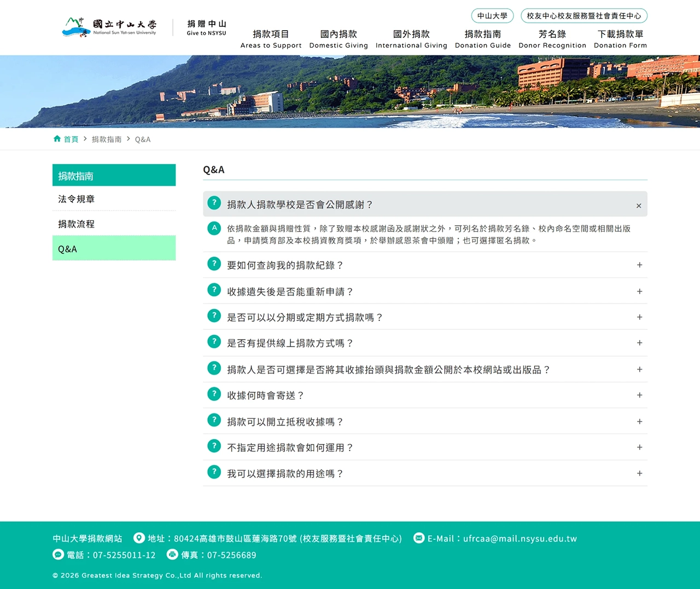This screenshot has width=700, height=589.
Task: Expand 收據抬頭與捐款金額公開 question plus sign
Action: 639,369
